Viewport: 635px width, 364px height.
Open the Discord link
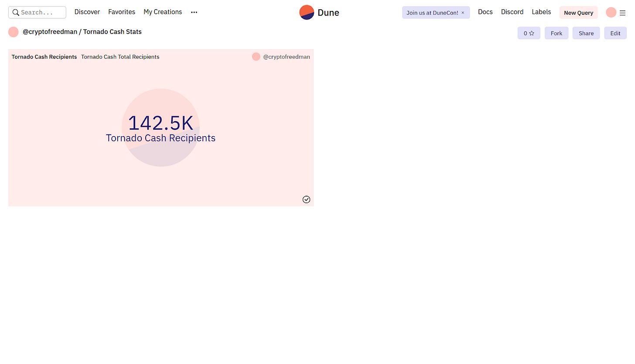pyautogui.click(x=512, y=12)
